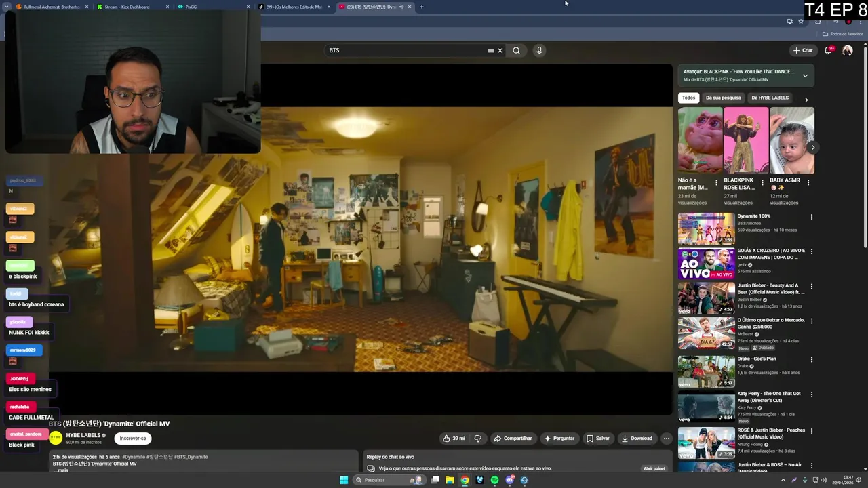Open Discord from taskbar
This screenshot has height=488, width=868.
509,480
